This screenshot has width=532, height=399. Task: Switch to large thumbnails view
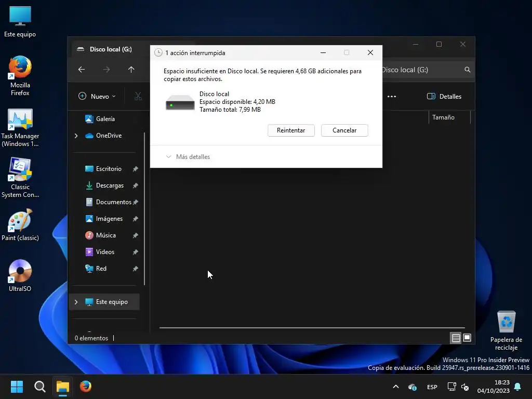[x=467, y=338]
